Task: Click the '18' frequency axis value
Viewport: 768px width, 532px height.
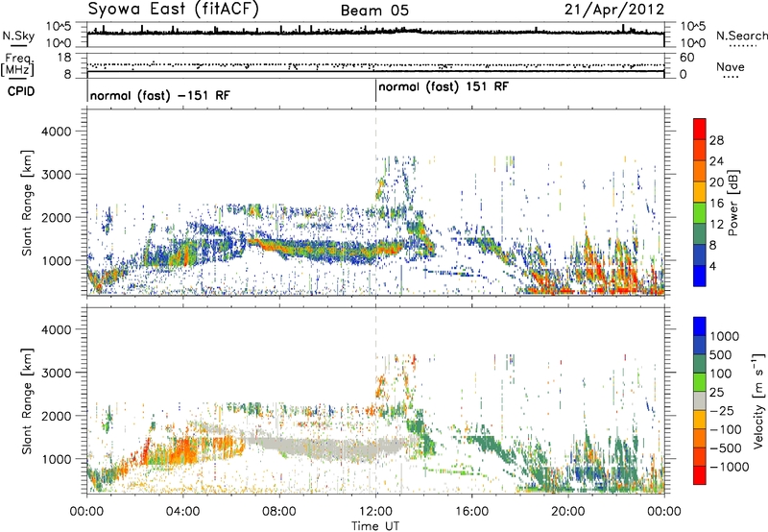Action: click(x=64, y=58)
